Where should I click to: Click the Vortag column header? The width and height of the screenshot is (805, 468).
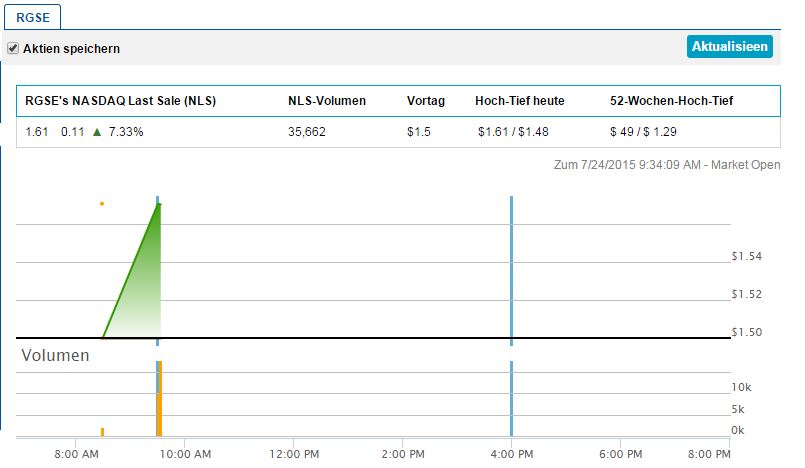click(x=425, y=101)
